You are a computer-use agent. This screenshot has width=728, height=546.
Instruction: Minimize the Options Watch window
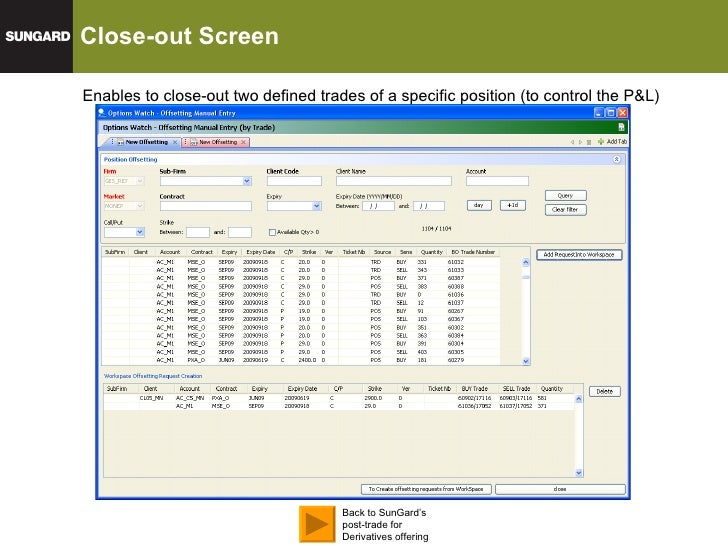[x=599, y=113]
